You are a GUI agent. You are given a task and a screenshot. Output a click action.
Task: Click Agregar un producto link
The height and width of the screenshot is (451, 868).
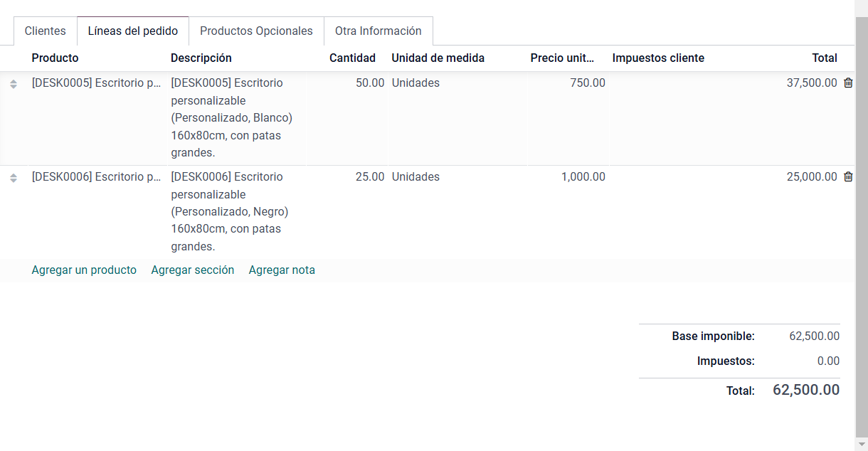[84, 270]
